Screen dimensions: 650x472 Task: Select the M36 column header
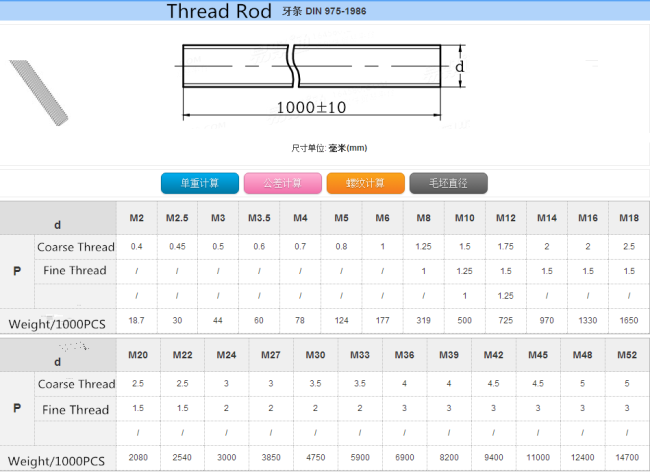[x=405, y=355]
